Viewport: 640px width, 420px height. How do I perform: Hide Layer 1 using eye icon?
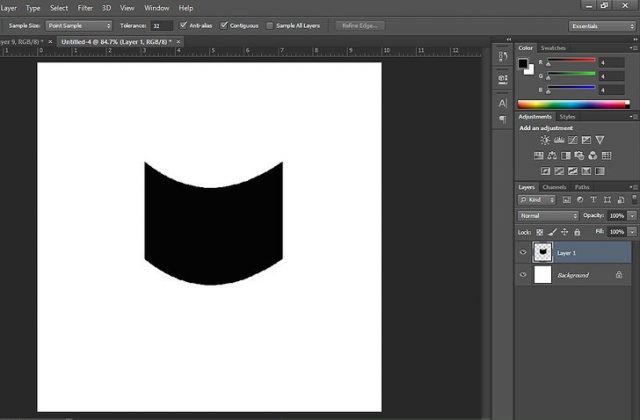click(523, 253)
